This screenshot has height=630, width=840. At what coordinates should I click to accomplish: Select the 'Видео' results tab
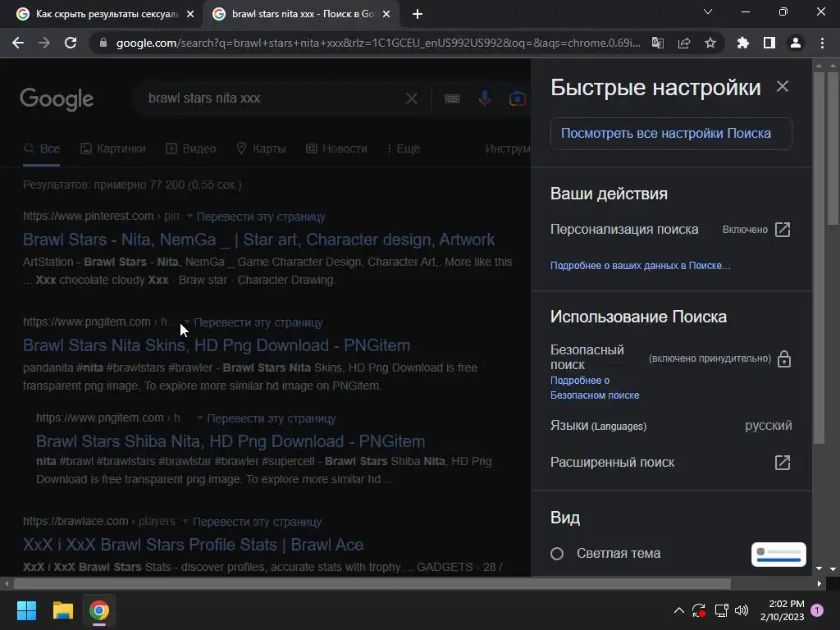tap(190, 148)
